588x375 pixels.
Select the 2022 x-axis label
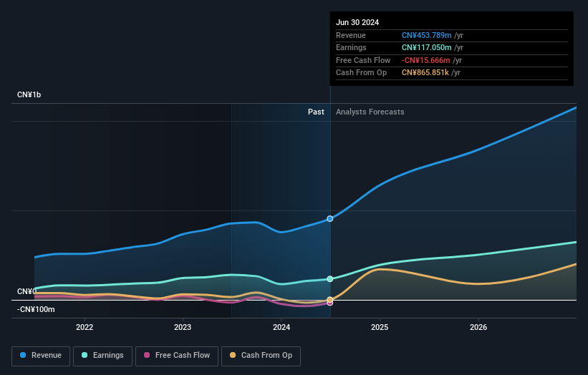tap(85, 327)
